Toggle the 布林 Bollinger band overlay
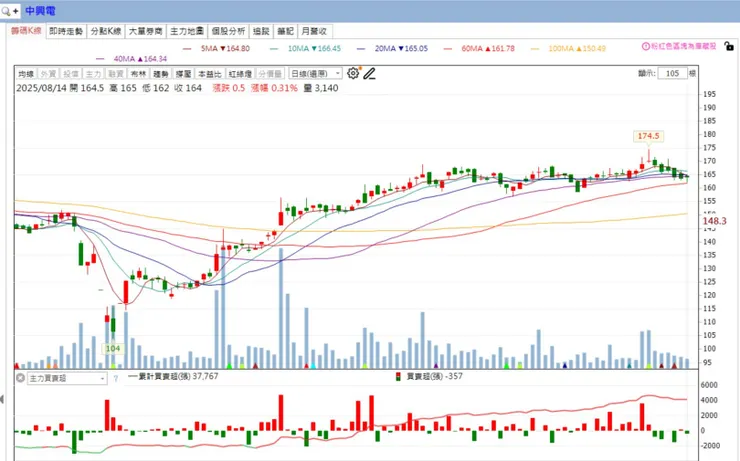Screen dimensions: 740x461 pos(138,74)
